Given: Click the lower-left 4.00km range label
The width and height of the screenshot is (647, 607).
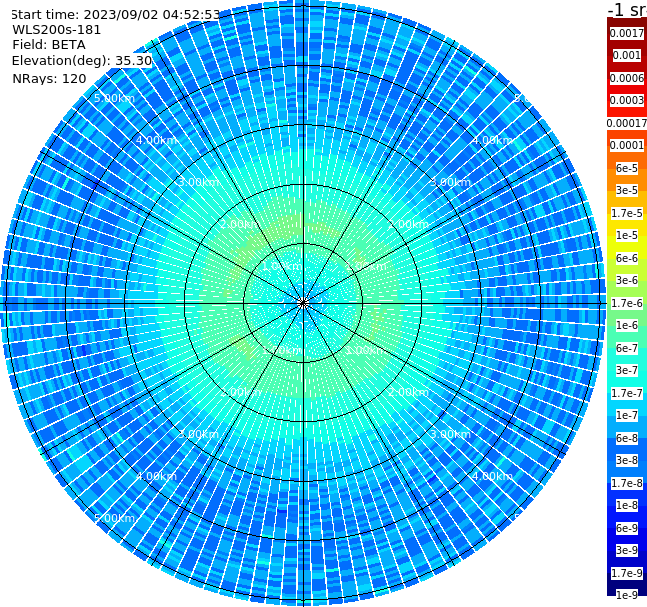Looking at the screenshot, I should pyautogui.click(x=156, y=476).
